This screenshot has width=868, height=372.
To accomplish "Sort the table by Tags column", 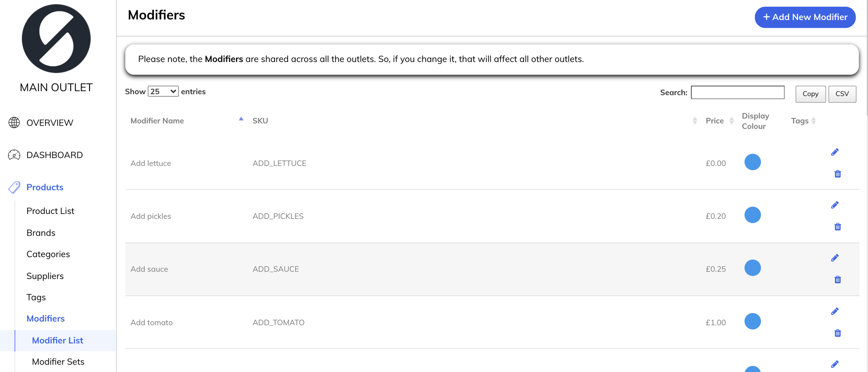I will [x=800, y=121].
